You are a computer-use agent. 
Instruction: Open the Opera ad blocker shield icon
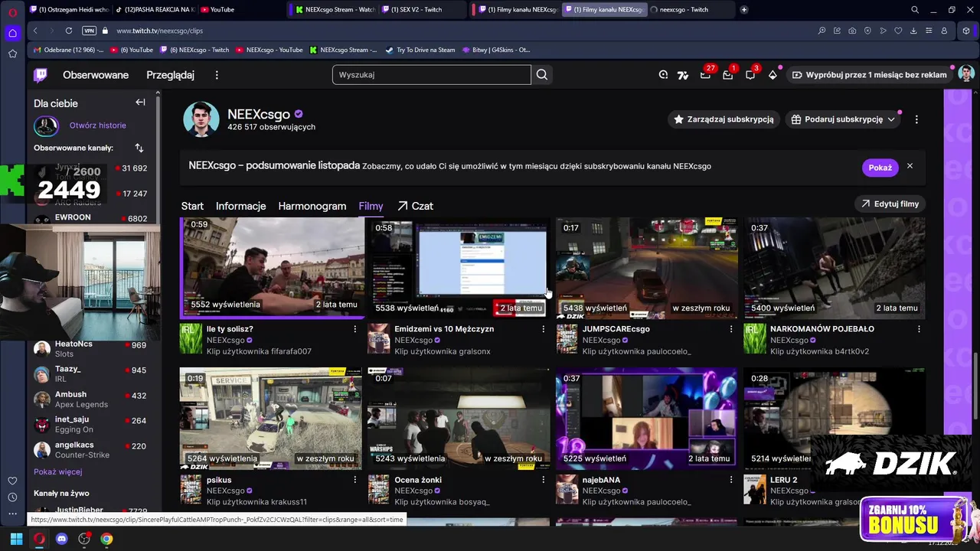[x=867, y=31]
